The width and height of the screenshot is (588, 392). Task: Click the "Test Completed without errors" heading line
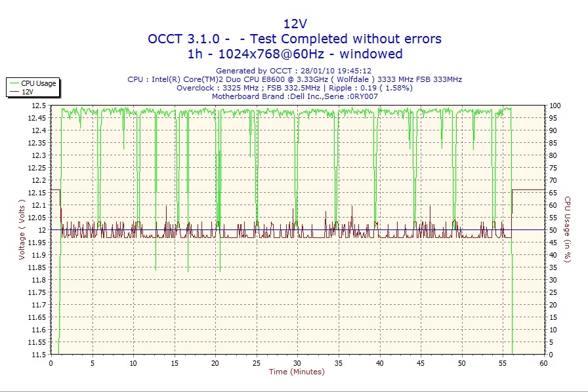point(295,39)
